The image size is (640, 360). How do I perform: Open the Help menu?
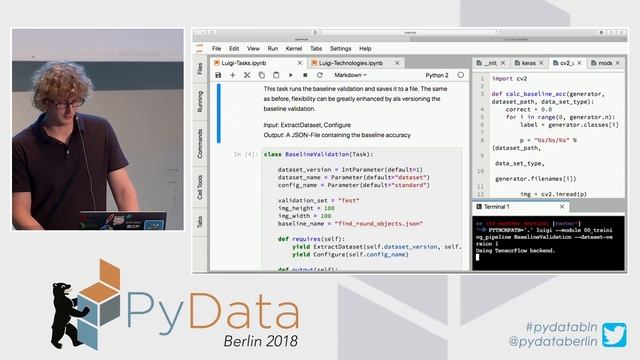point(365,49)
